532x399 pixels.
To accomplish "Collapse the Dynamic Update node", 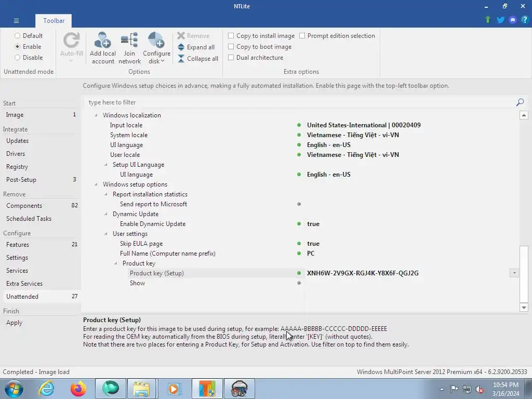I will click(106, 214).
